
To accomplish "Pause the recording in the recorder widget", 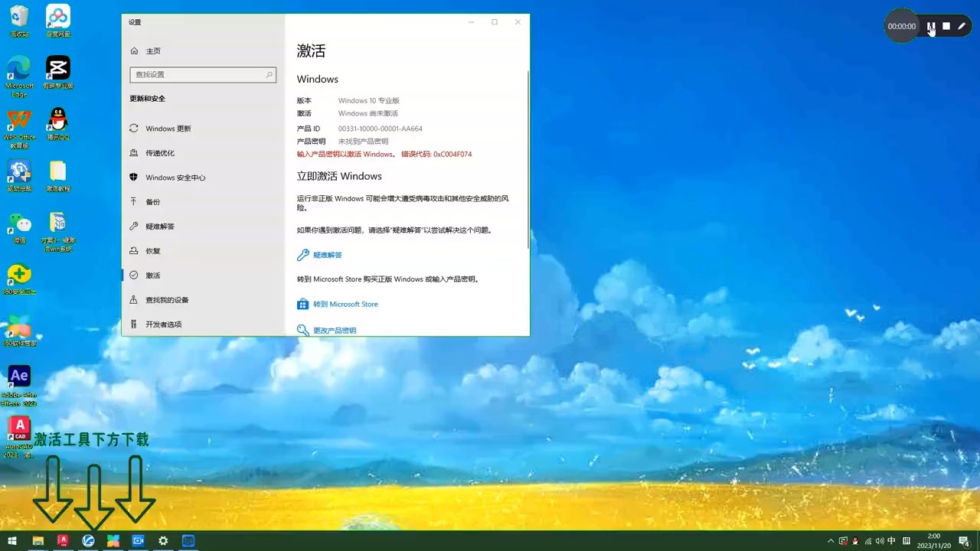I will [x=931, y=26].
